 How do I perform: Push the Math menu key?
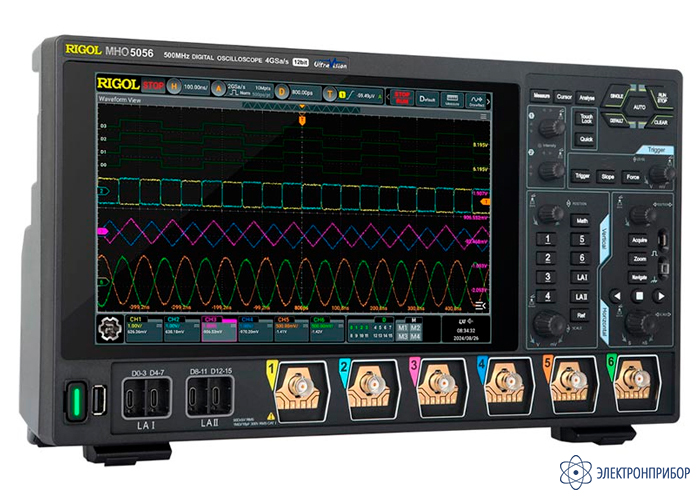[582, 221]
